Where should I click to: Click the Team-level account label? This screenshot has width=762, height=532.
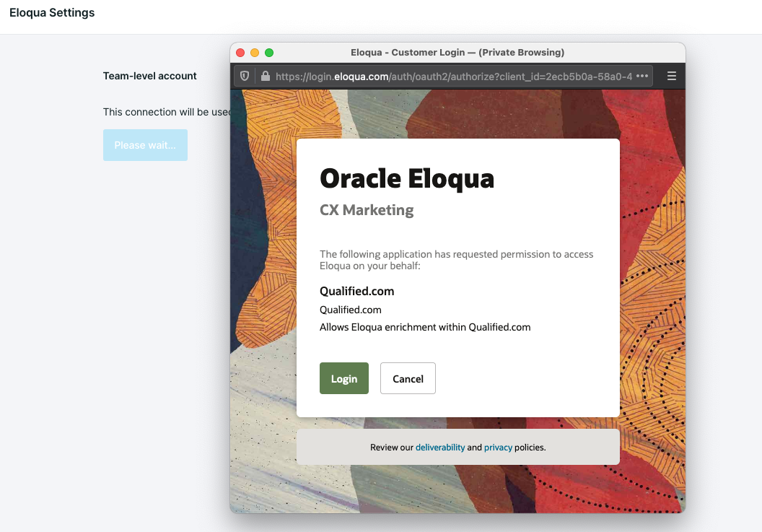(149, 76)
